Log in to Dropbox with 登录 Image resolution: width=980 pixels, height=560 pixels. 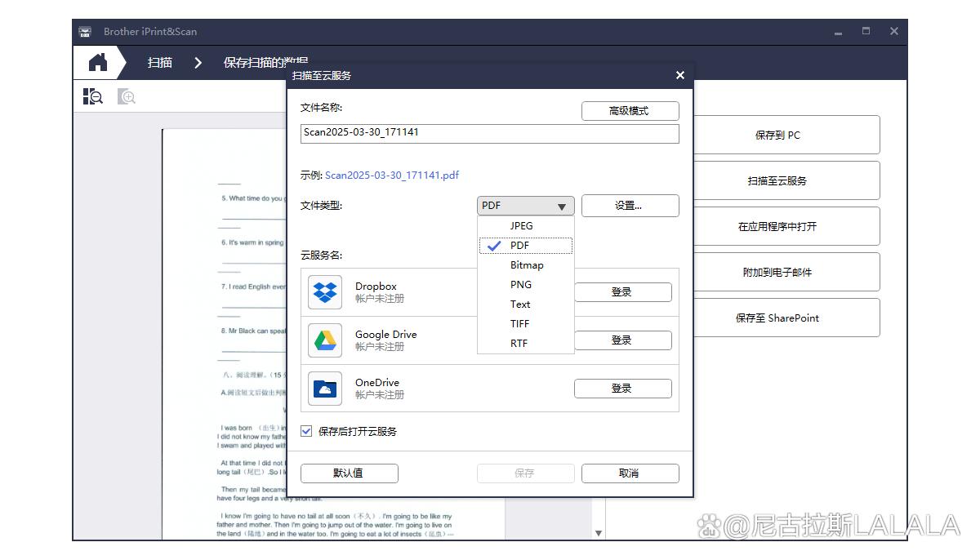point(622,292)
